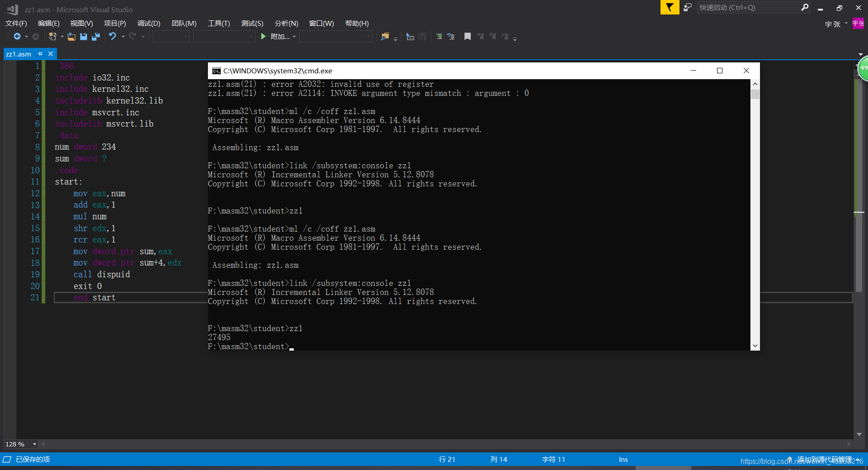Expand the account name 宇张 dropdown

846,24
